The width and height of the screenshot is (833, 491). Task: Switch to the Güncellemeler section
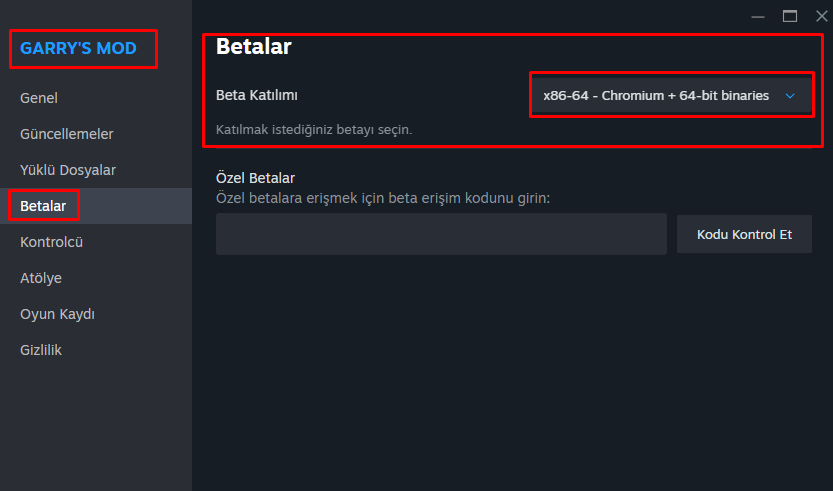(67, 134)
